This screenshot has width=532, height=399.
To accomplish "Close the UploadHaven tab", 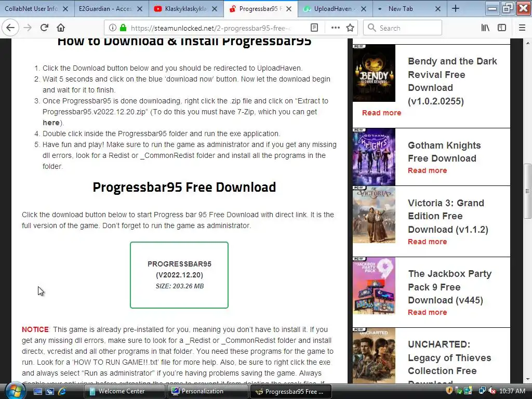I will coord(363,9).
